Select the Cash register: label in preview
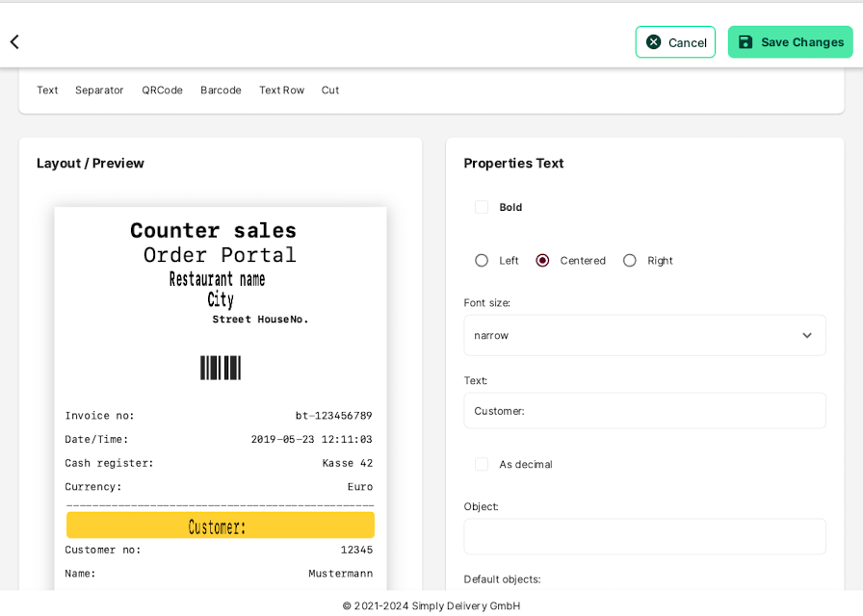Screen dimensions: 863x616 [x=109, y=463]
